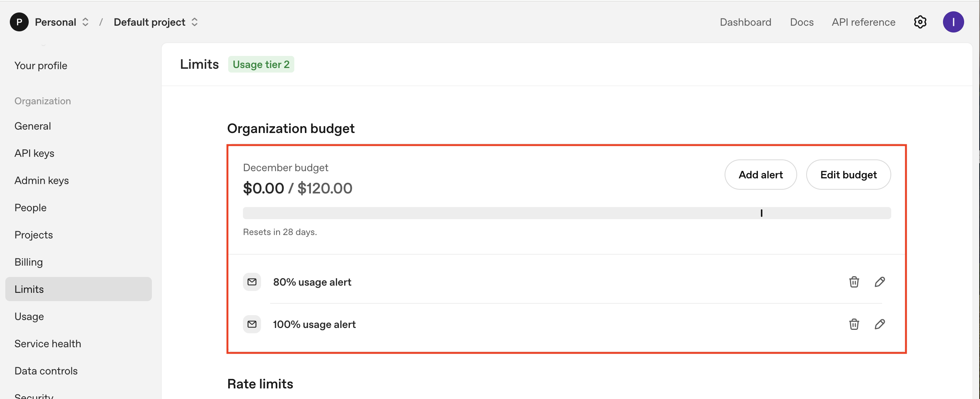Click the Edit budget button
Image resolution: width=980 pixels, height=399 pixels.
pyautogui.click(x=848, y=175)
